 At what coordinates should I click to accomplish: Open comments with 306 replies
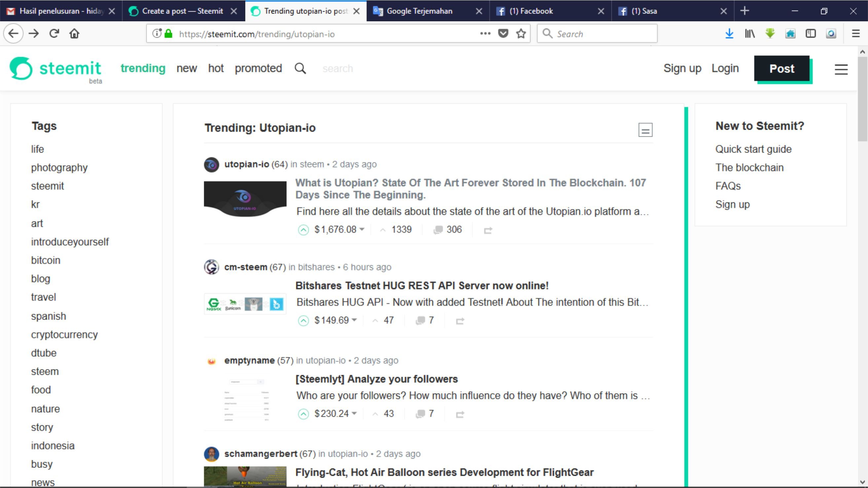pos(448,230)
